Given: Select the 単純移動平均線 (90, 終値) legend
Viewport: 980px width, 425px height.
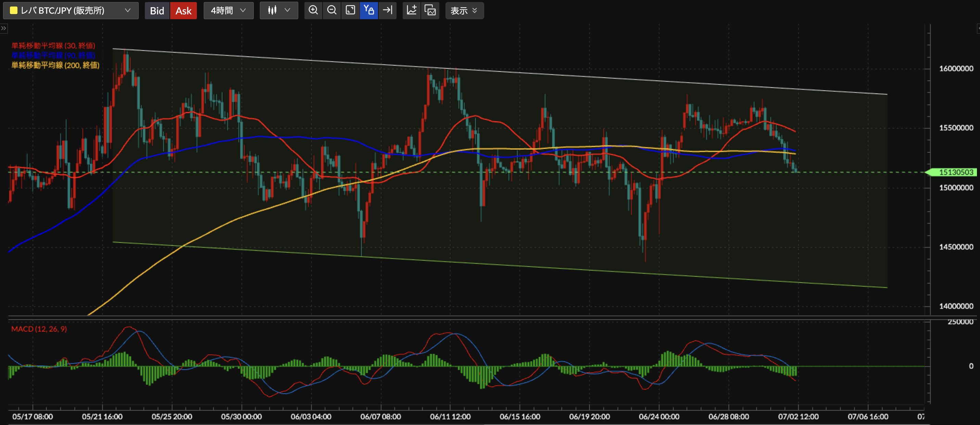Looking at the screenshot, I should point(53,56).
